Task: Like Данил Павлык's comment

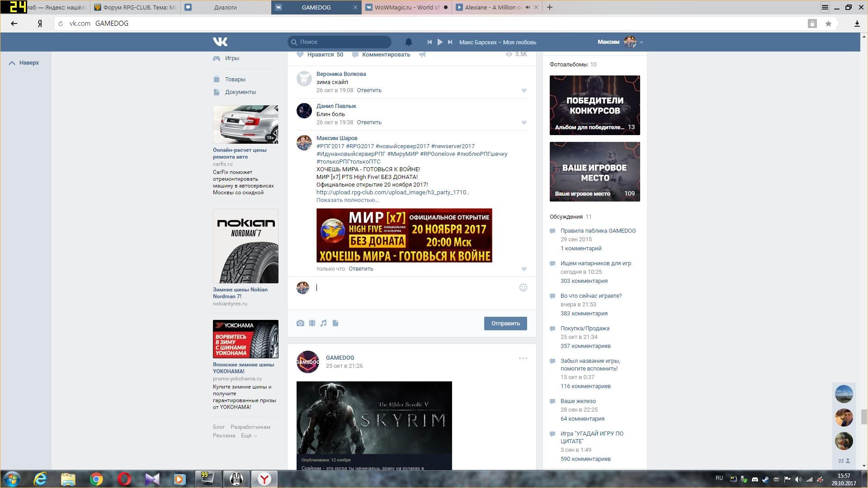Action: coord(524,123)
